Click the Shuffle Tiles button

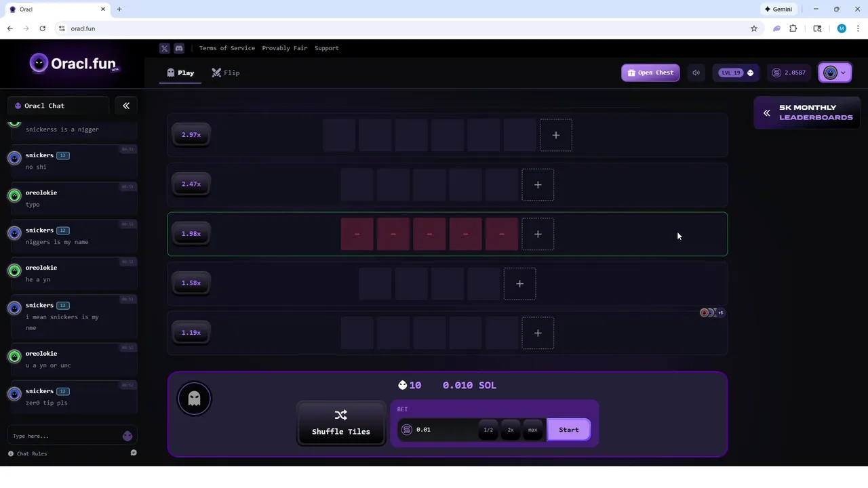[x=341, y=424]
